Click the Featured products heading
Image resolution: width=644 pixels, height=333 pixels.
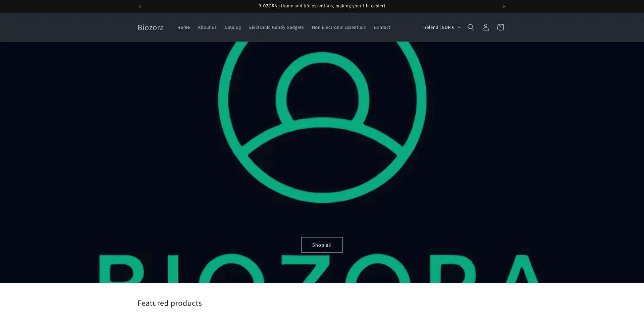click(x=169, y=303)
